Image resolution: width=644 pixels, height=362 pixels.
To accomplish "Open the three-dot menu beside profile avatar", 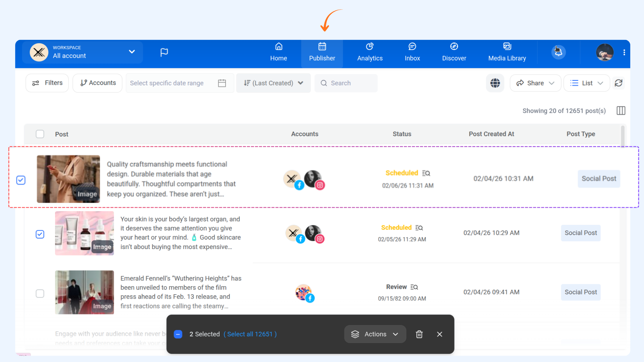I will 624,52.
